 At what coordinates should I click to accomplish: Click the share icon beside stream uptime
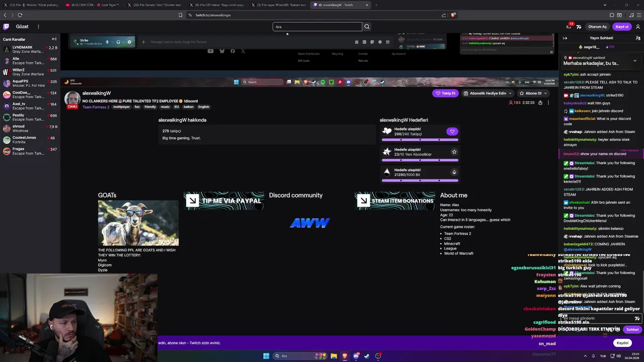540,103
